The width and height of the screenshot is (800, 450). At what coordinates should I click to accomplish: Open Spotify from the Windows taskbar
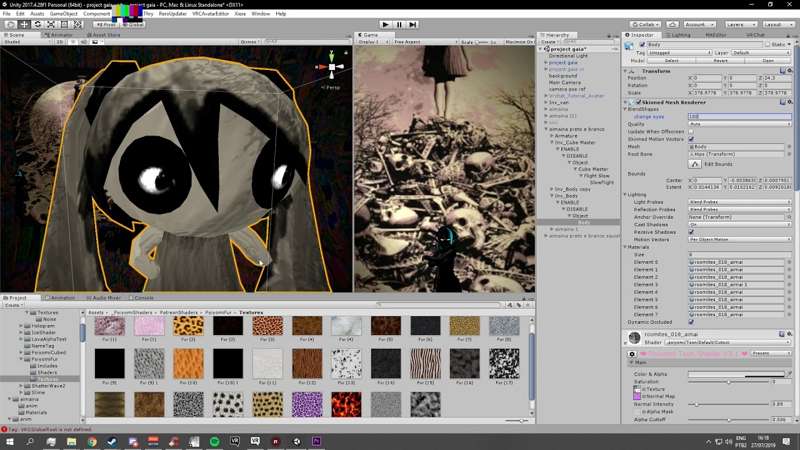tap(213, 441)
